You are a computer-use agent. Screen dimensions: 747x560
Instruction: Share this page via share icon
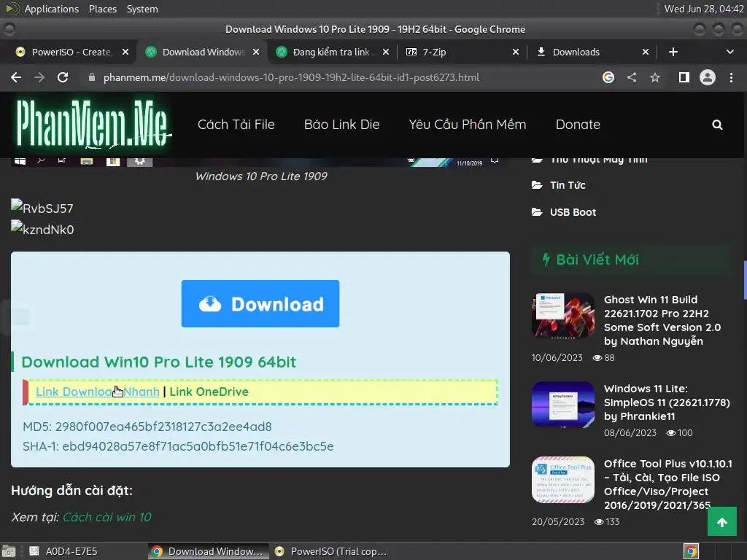coord(632,77)
